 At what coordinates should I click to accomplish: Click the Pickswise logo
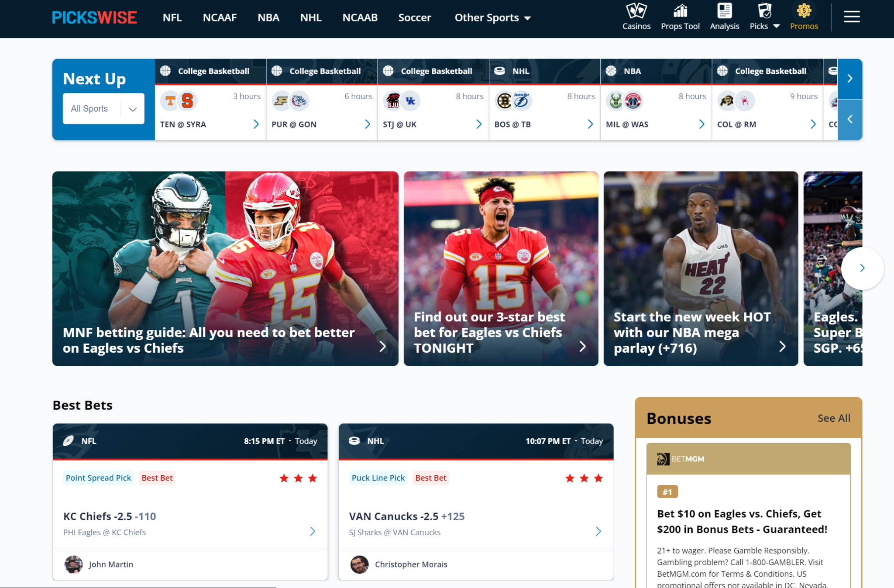tap(94, 17)
